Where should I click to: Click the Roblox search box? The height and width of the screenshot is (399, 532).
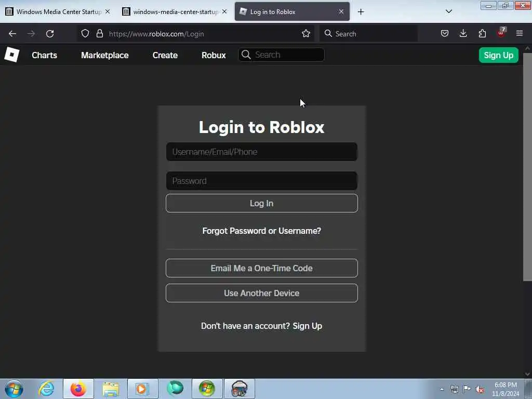click(x=281, y=55)
